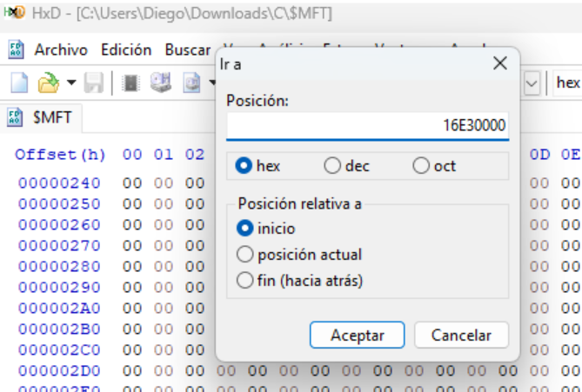The image size is (582, 392).
Task: Select the fin (hacia atrás) option
Action: pos(245,281)
